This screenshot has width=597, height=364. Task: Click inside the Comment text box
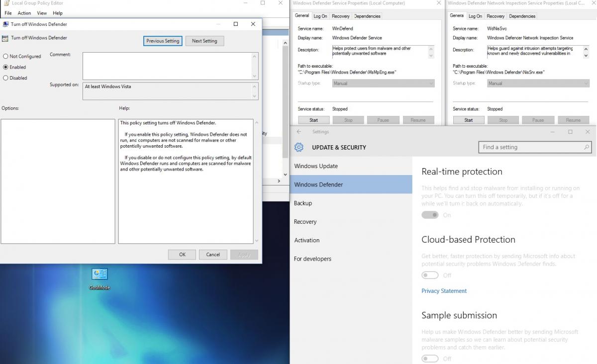point(167,66)
